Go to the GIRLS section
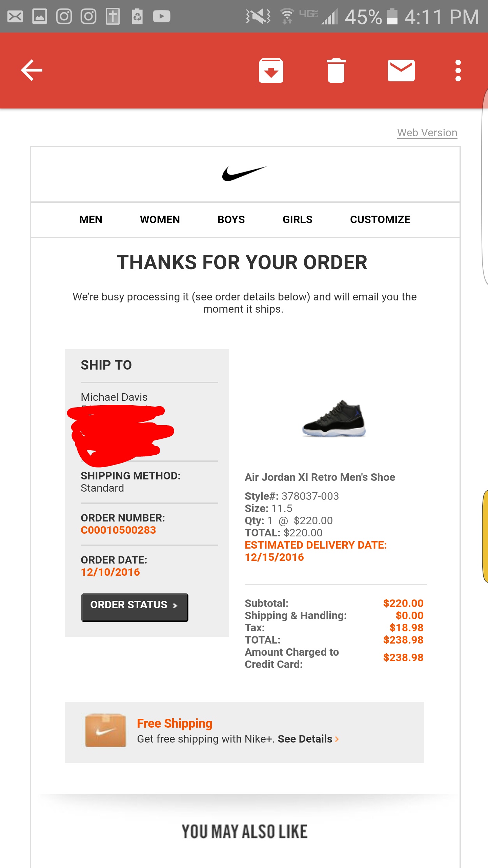488x868 pixels. pos(297,219)
